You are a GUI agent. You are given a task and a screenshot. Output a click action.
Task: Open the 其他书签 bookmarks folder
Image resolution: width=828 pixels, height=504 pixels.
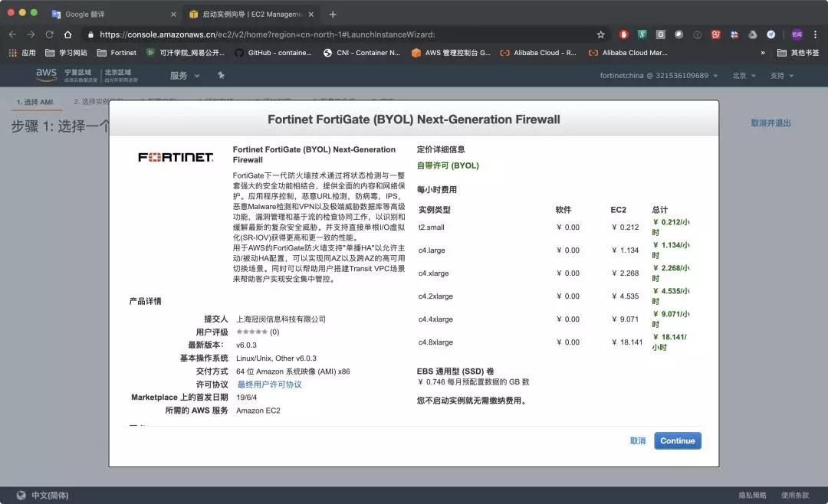coord(798,53)
